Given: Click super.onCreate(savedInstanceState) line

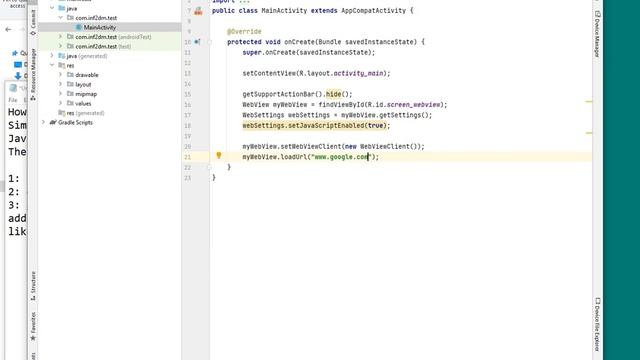Looking at the screenshot, I should (x=309, y=53).
